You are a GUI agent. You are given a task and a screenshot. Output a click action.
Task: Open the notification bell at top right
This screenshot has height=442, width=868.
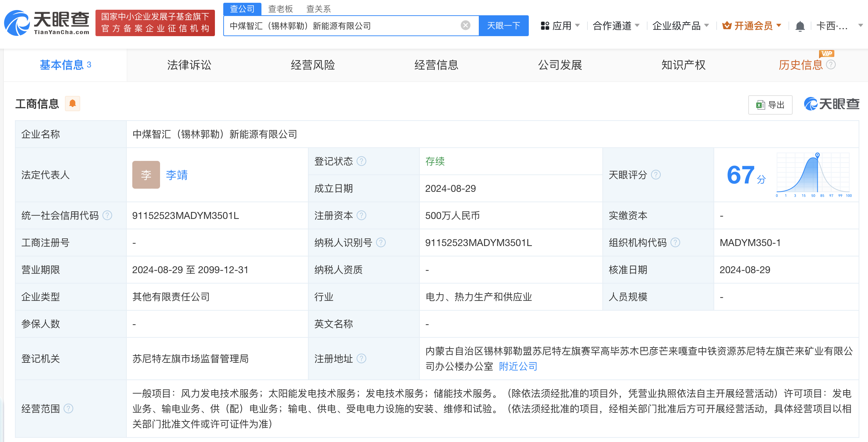[800, 25]
